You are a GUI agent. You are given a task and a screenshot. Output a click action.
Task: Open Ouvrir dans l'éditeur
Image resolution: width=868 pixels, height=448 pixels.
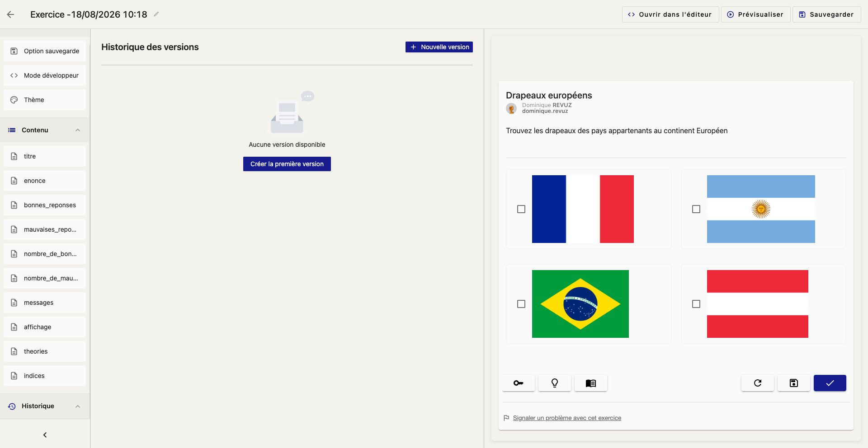pos(670,14)
